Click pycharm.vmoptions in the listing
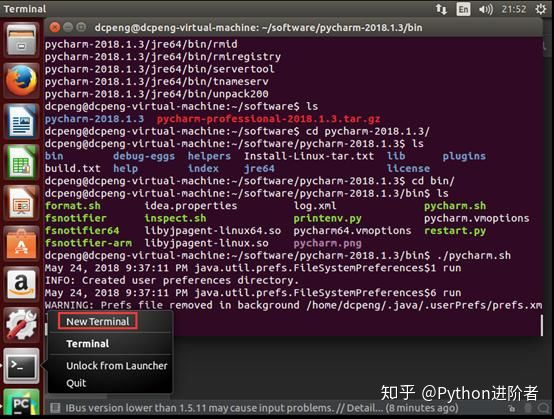The height and width of the screenshot is (419, 554). coord(477,218)
